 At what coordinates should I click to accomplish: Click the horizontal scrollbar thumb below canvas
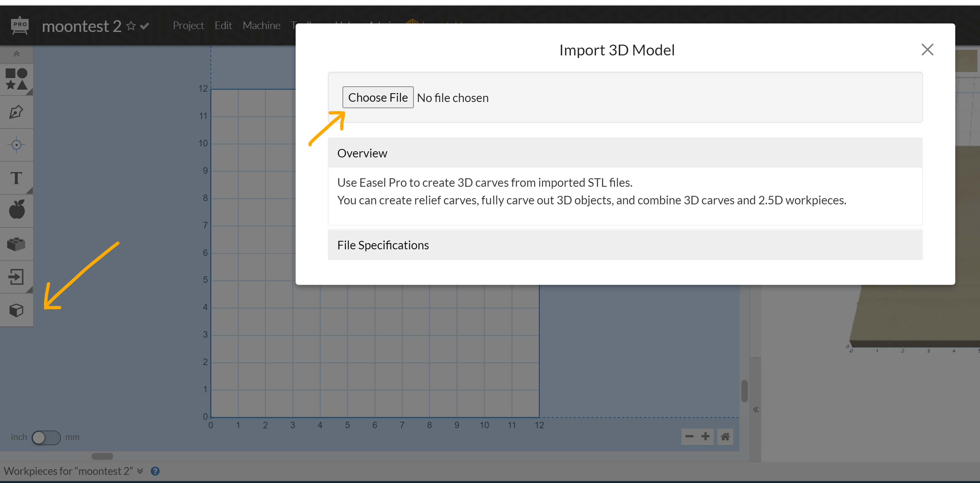(102, 456)
